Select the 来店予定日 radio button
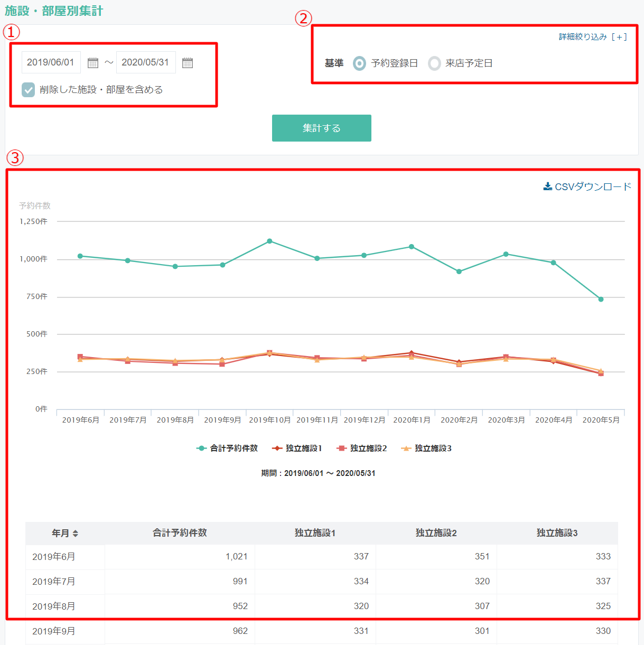This screenshot has width=644, height=645. click(434, 63)
